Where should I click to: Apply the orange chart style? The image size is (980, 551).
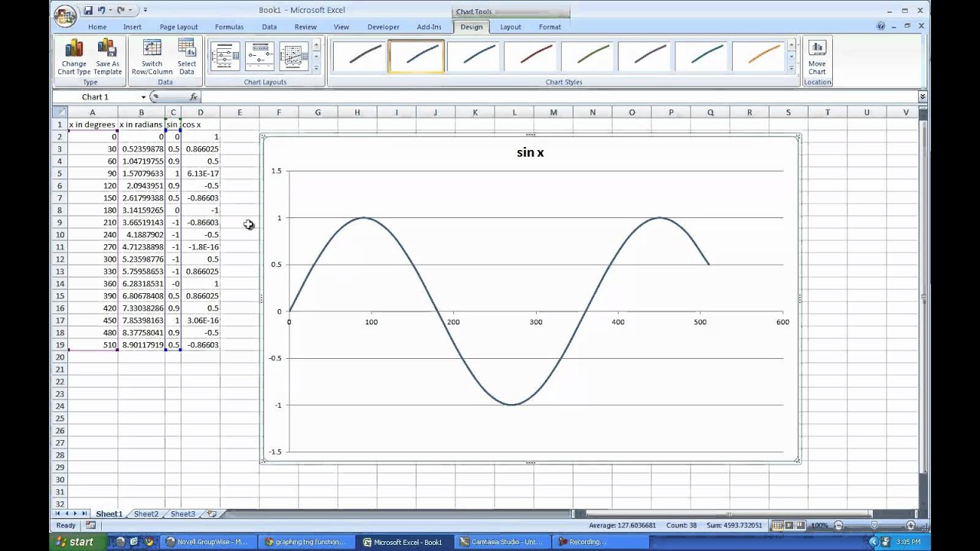point(759,57)
